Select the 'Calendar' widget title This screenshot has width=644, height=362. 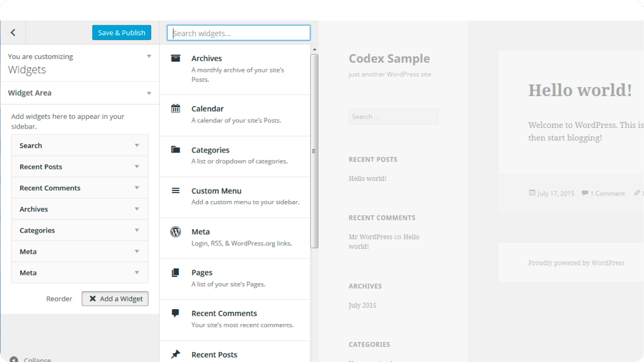pyautogui.click(x=208, y=109)
